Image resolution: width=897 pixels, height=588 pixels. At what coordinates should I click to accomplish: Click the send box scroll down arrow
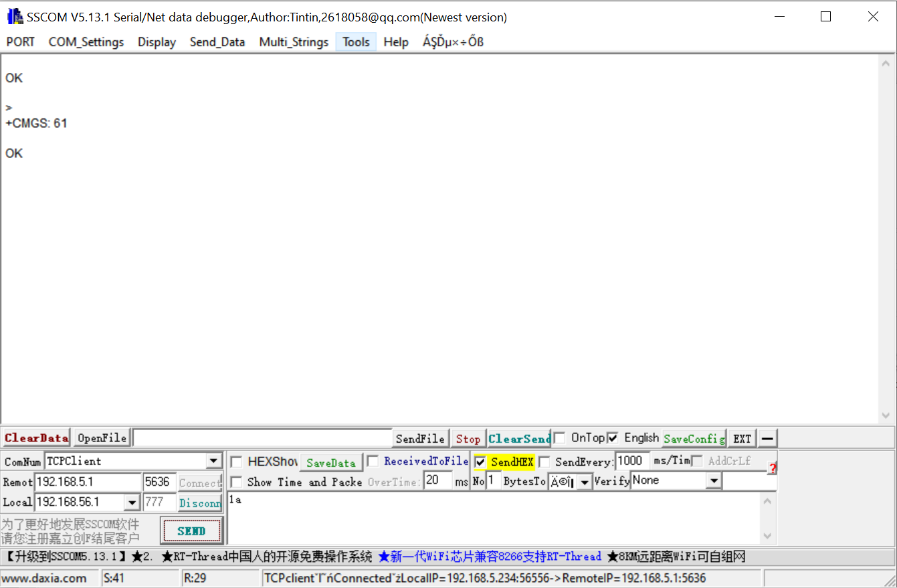point(767,536)
